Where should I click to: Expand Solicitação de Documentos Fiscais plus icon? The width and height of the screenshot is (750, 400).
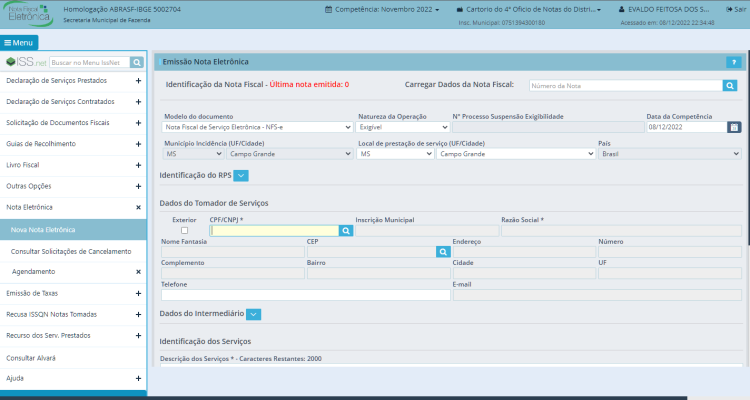pos(138,123)
